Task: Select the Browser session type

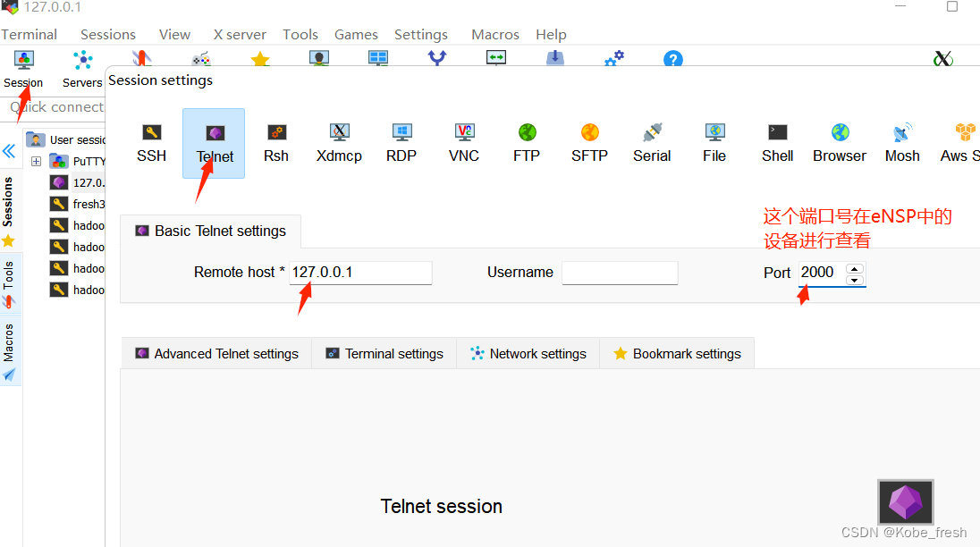Action: (x=840, y=144)
